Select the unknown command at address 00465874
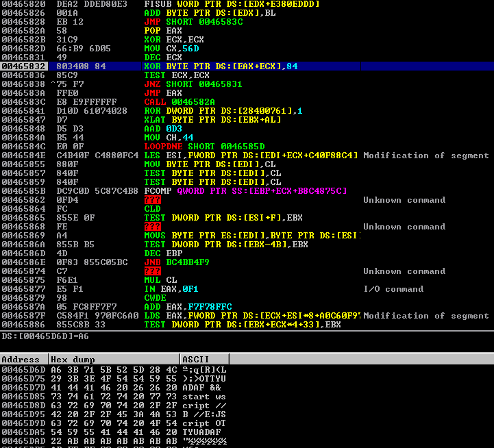Viewport: 494px width, 448px height. [x=152, y=271]
